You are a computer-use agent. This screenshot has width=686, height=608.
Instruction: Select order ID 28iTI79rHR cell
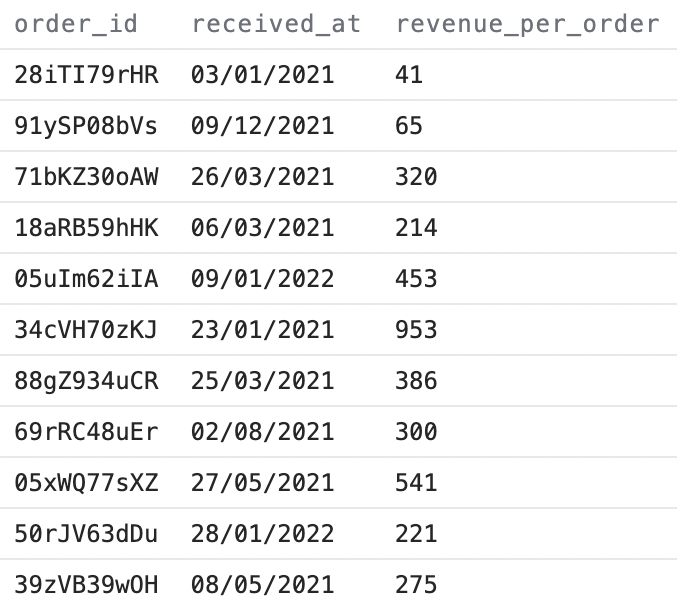coord(87,75)
